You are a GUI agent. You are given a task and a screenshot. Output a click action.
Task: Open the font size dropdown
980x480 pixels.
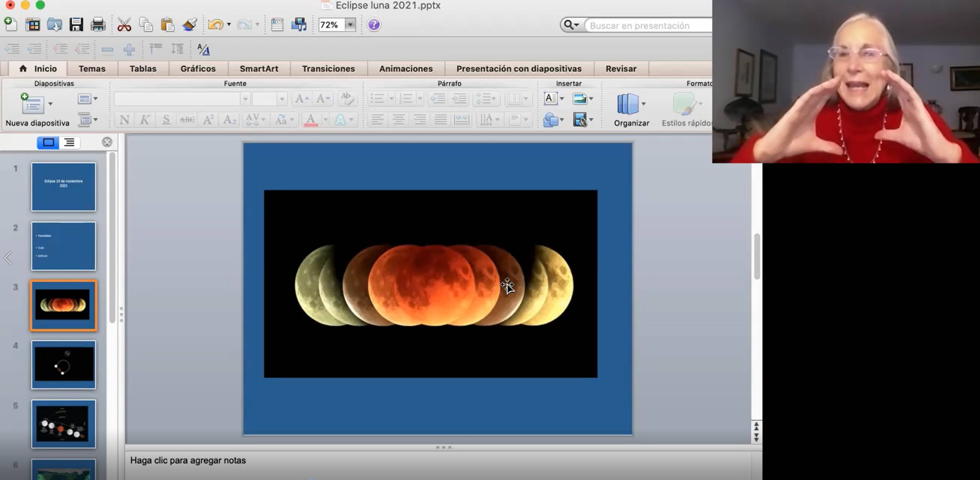(x=282, y=99)
